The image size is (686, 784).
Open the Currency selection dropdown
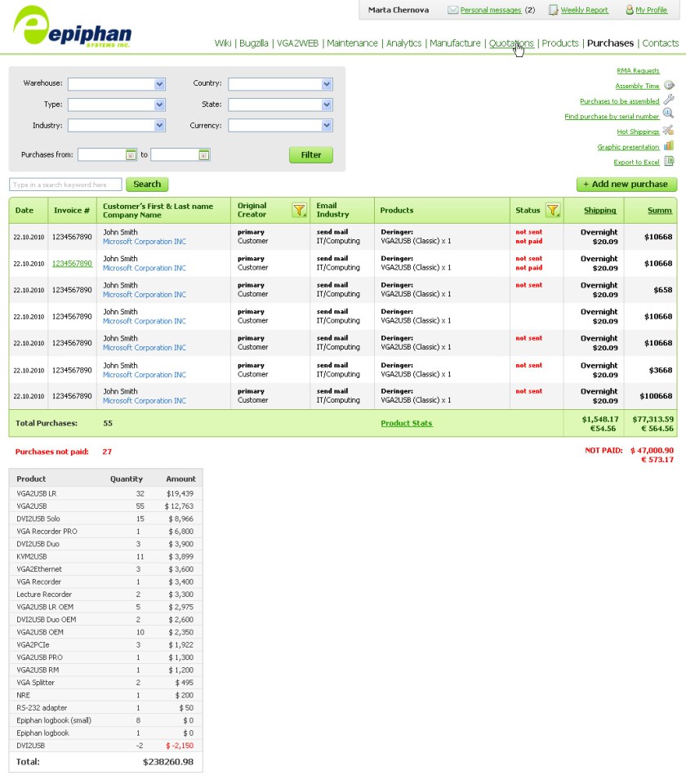click(x=327, y=125)
